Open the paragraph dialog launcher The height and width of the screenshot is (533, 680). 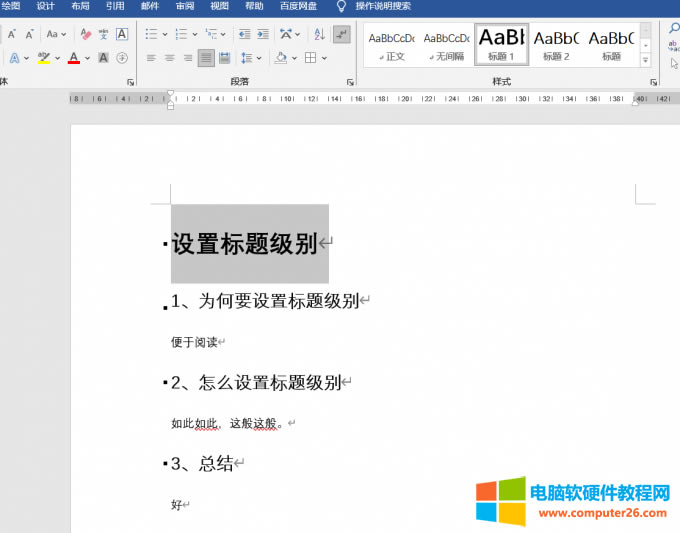click(350, 82)
